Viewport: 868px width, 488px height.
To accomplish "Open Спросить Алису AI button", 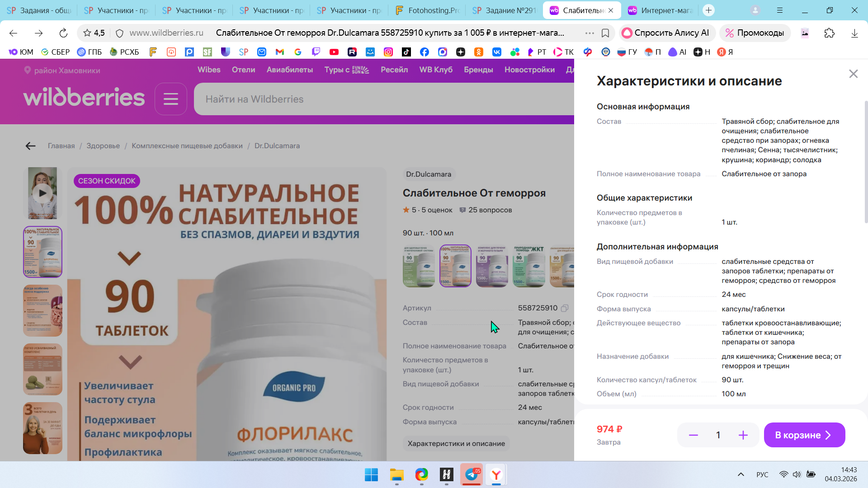I will pyautogui.click(x=667, y=33).
